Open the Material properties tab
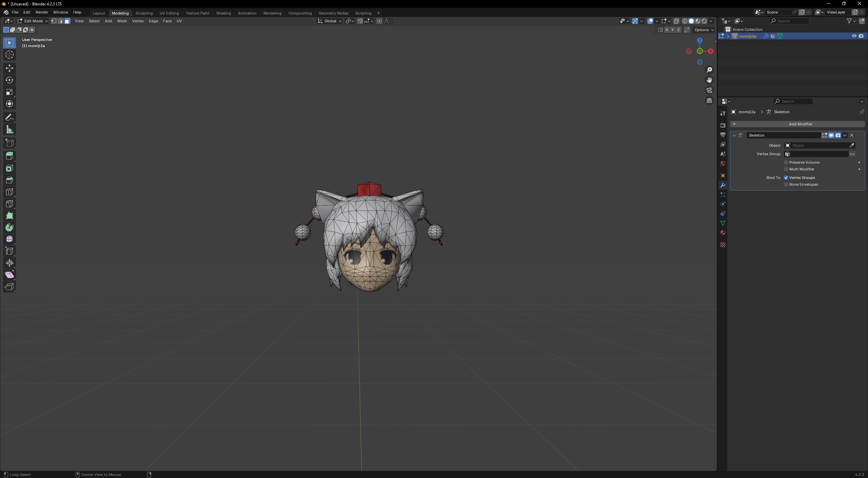 (x=723, y=233)
